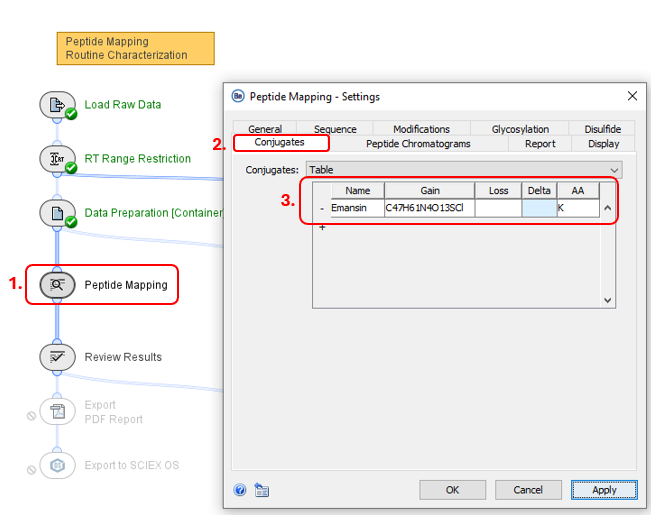651x515 pixels.
Task: Click the Peptide Mapping workflow node icon
Action: pyautogui.click(x=57, y=285)
